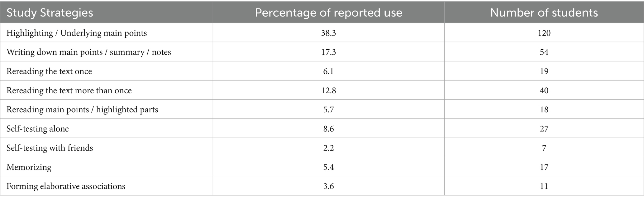The width and height of the screenshot is (644, 201).
Task: Click the Study Strategies column header
Action: [50, 13]
